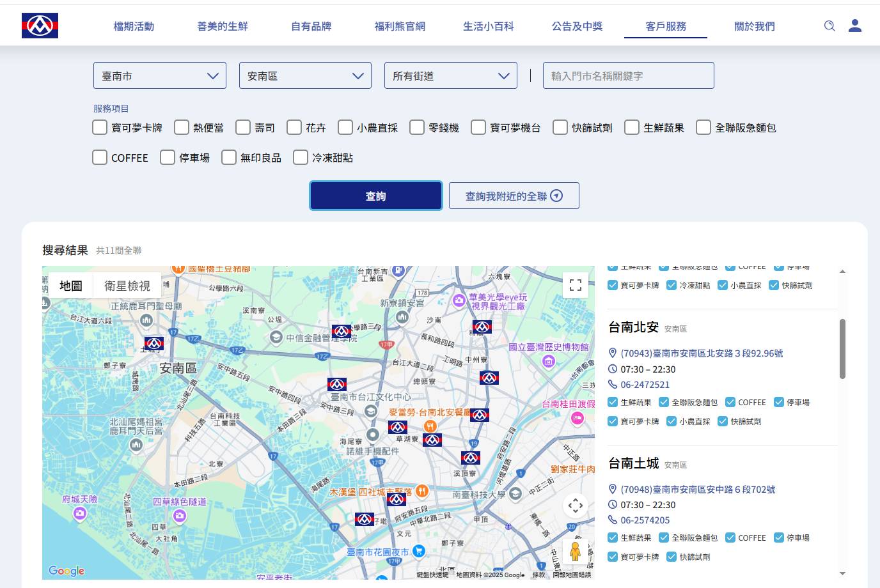Tick the 花卉 checkbox
The height and width of the screenshot is (588, 880).
(x=294, y=127)
